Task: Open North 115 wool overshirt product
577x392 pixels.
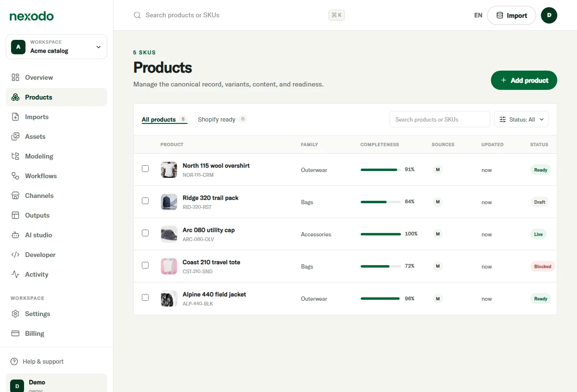Action: click(216, 166)
